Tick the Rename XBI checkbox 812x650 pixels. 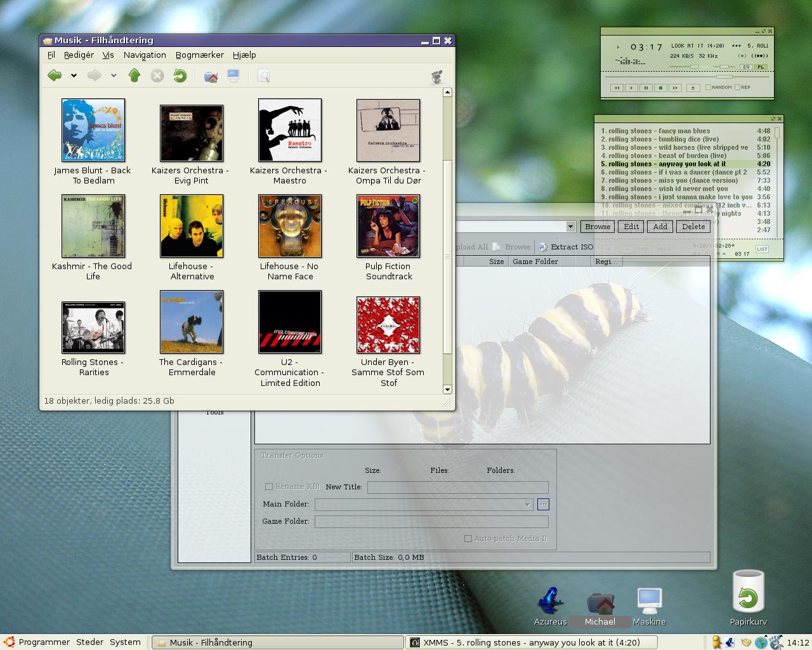269,487
